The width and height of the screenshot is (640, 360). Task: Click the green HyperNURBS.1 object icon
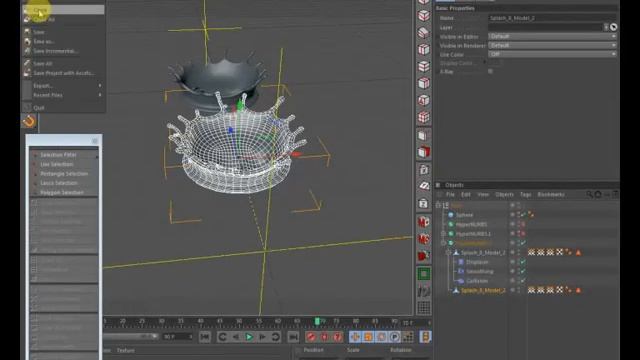pos(451,233)
